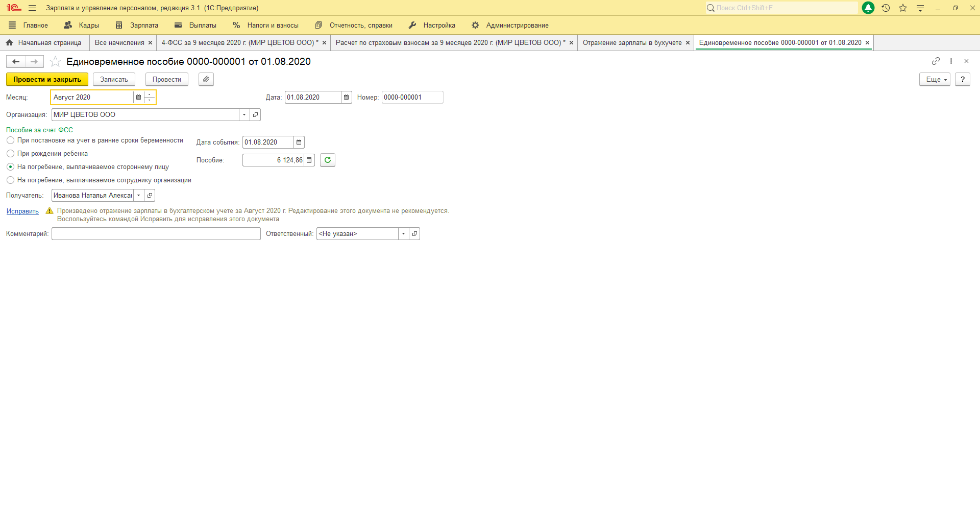Open the Зарплата menu

click(137, 26)
